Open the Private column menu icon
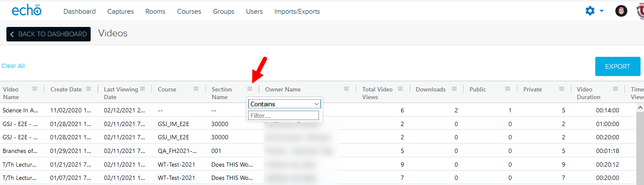Image resolution: width=644 pixels, height=185 pixels. click(561, 89)
